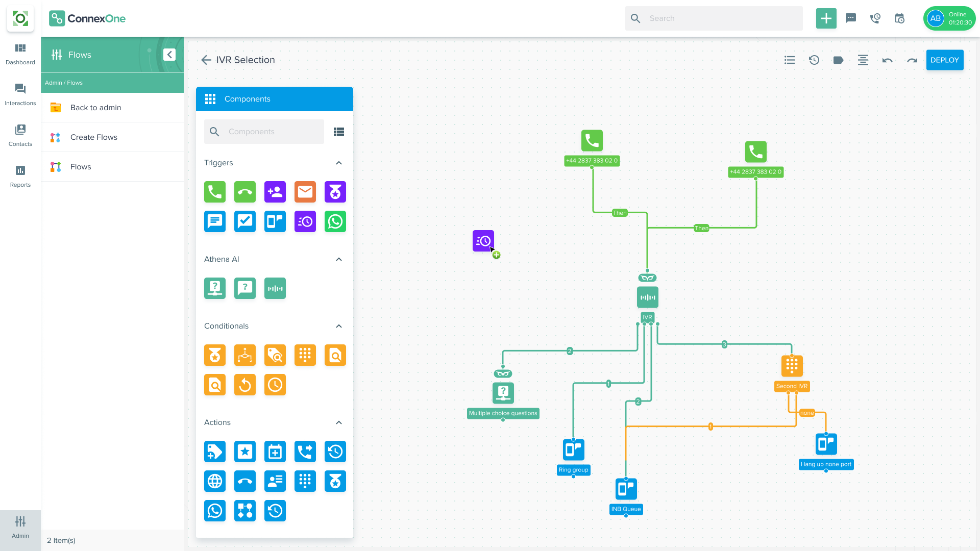Collapse the Conditionals section
This screenshot has width=980, height=551.
point(339,326)
